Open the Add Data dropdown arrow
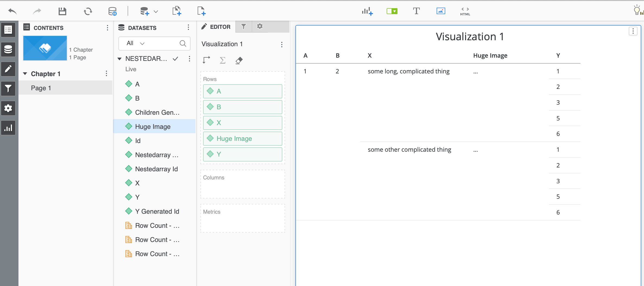Image resolution: width=644 pixels, height=286 pixels. 156,11
